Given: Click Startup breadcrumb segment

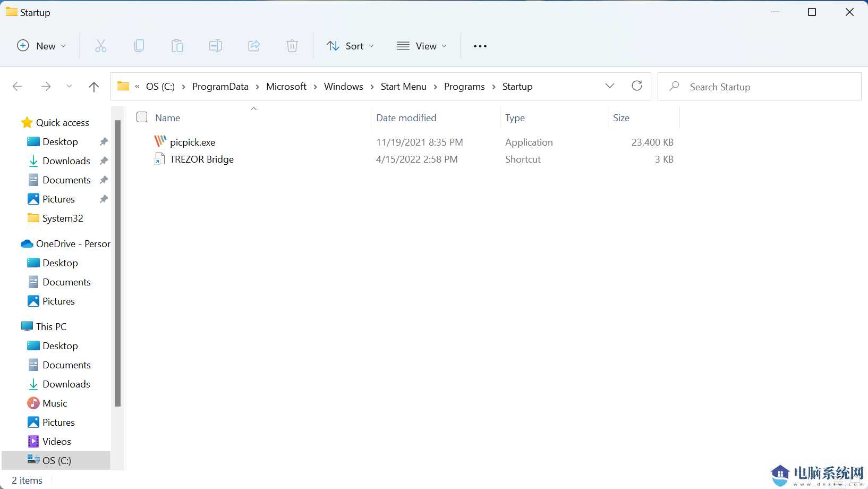Looking at the screenshot, I should [517, 87].
